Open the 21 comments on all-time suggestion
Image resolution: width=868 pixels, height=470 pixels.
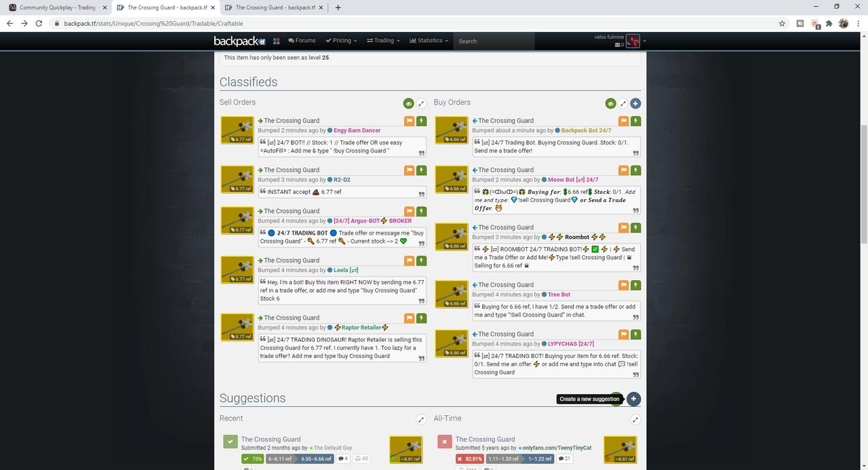[564, 458]
